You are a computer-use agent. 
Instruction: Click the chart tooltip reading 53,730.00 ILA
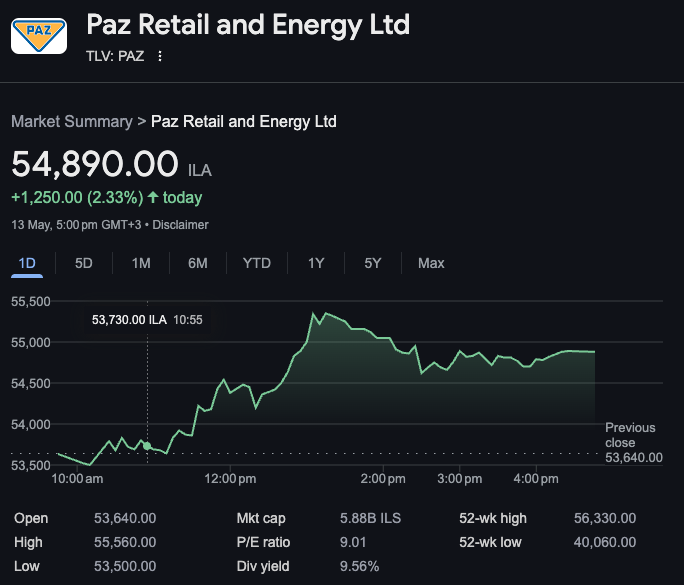(147, 320)
